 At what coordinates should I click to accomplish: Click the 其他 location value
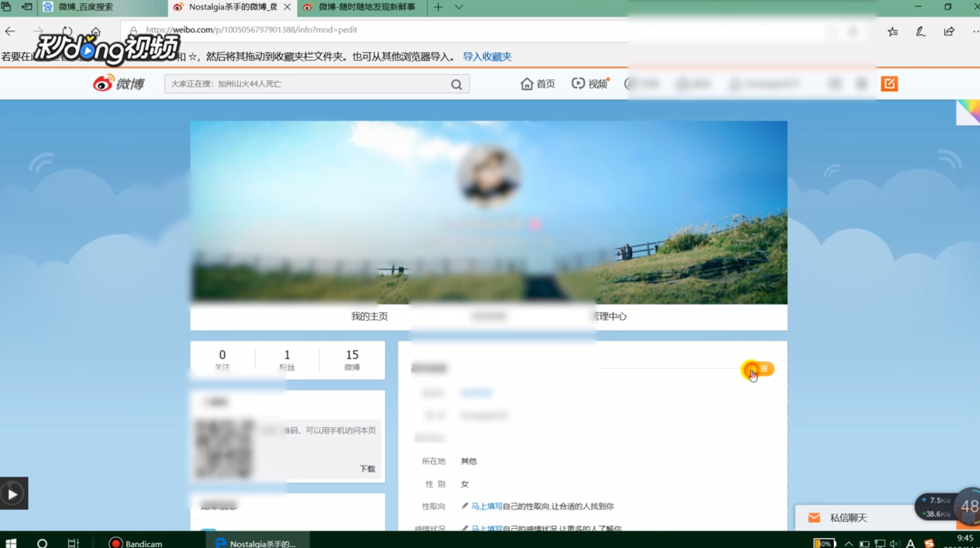click(469, 462)
